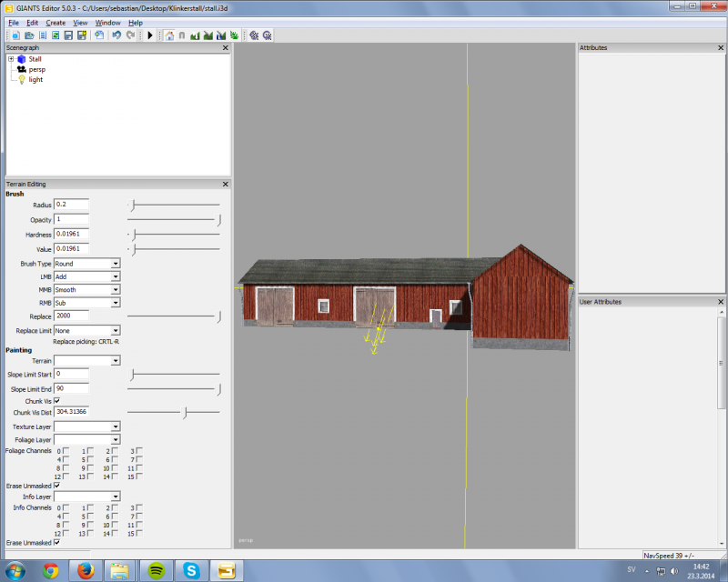Click the black Play triangle icon

point(150,35)
